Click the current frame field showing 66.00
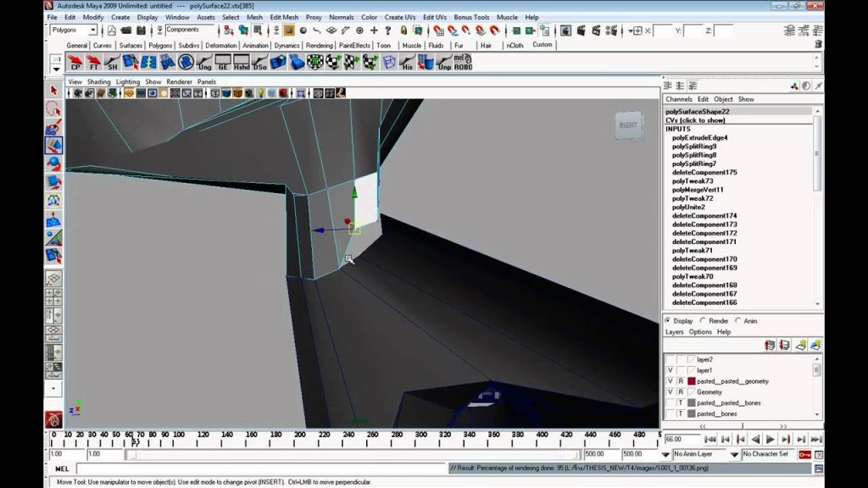The image size is (868, 488). pyautogui.click(x=682, y=440)
